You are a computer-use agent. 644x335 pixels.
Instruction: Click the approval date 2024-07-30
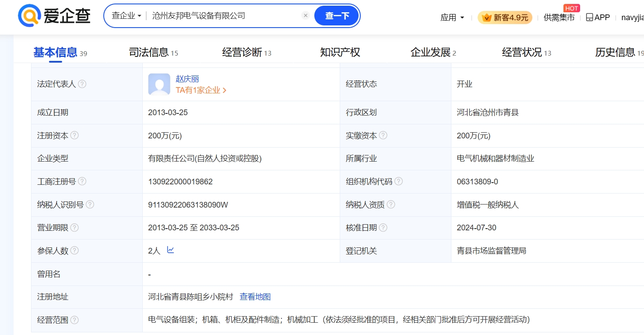click(x=476, y=228)
